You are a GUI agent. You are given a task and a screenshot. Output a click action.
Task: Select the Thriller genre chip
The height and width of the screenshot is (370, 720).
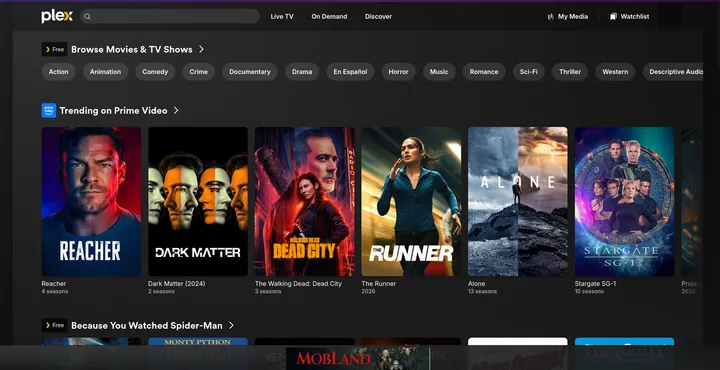tap(570, 72)
